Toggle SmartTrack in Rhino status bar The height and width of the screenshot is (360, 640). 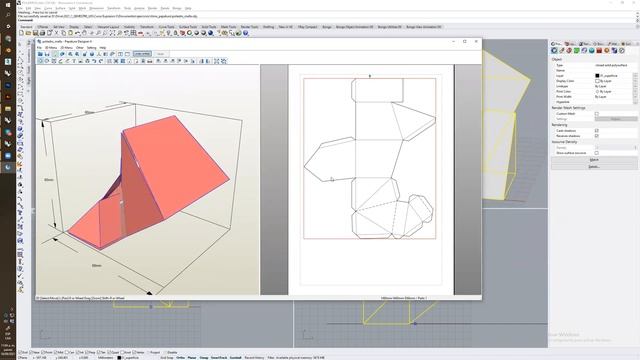pos(219,358)
